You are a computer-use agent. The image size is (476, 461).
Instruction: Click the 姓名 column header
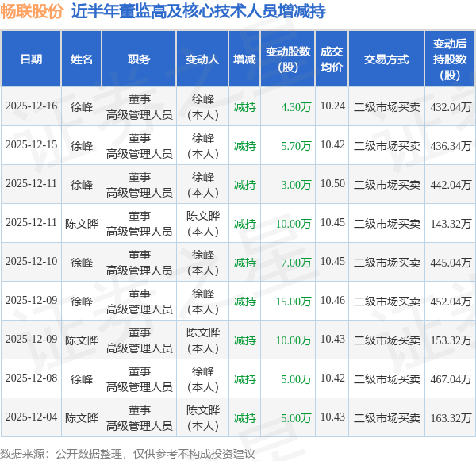pos(82,59)
